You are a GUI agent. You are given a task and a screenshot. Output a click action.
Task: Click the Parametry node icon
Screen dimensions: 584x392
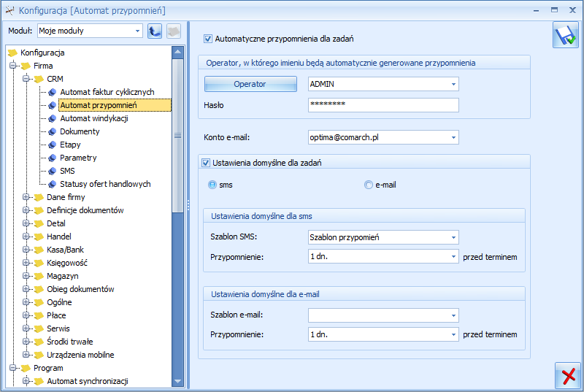52,158
